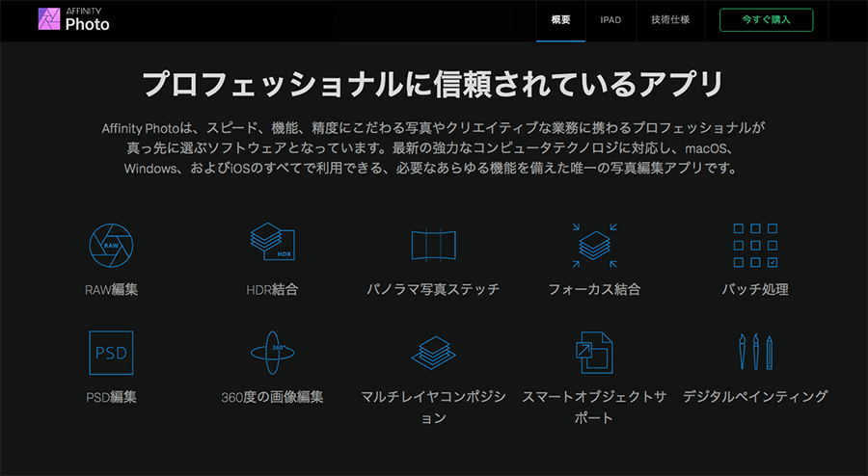Click the デジタルペインティング label
868x476 pixels.
click(755, 396)
